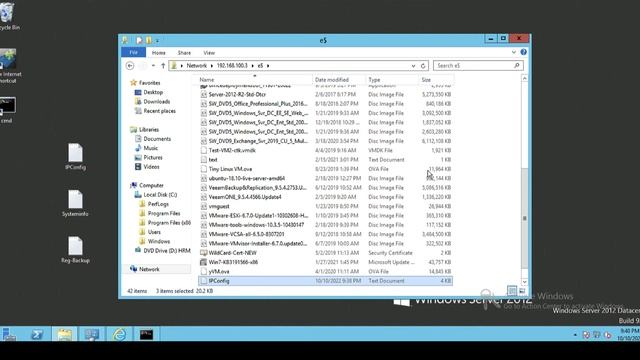Viewport: 640px width, 360px height.
Task: Open the File tab
Action: coord(133,52)
